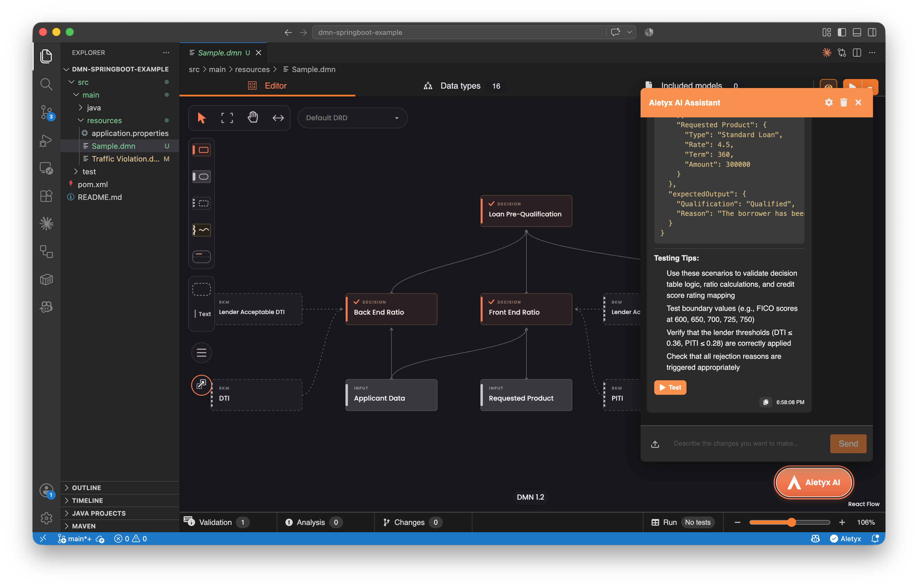The width and height of the screenshot is (918, 588).
Task: Click the Customize Layout icon
Action: [x=827, y=32]
